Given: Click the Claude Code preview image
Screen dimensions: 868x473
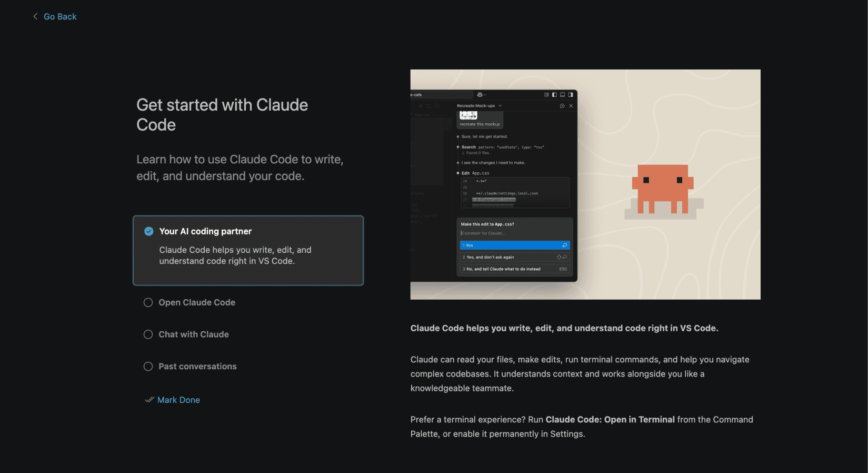Looking at the screenshot, I should tap(585, 184).
